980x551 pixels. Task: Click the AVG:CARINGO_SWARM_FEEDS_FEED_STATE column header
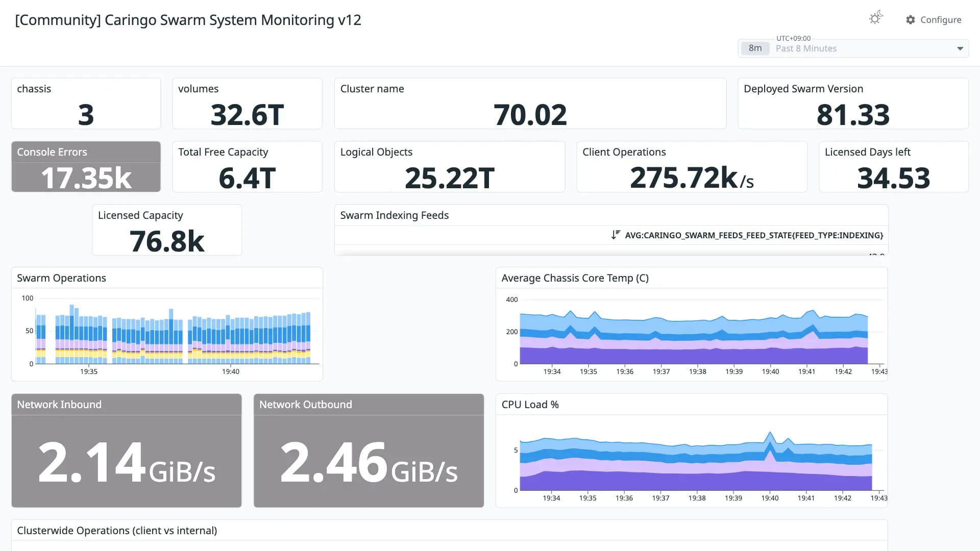click(754, 235)
